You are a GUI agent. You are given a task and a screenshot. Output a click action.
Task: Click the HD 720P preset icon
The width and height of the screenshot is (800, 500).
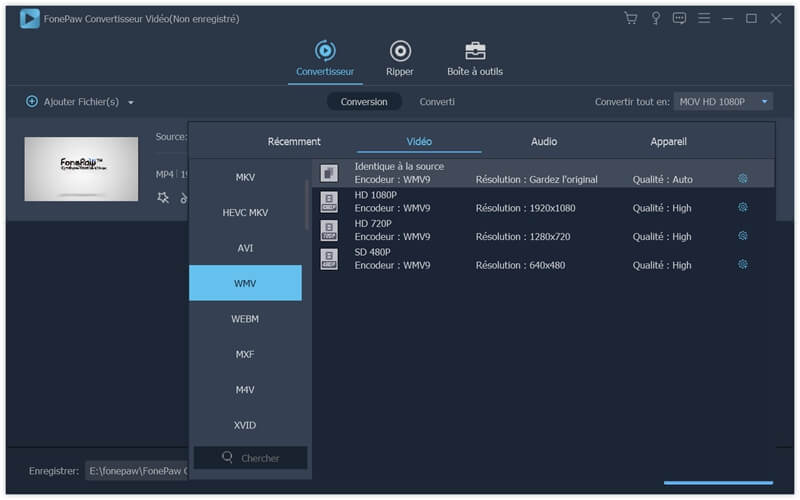[329, 230]
